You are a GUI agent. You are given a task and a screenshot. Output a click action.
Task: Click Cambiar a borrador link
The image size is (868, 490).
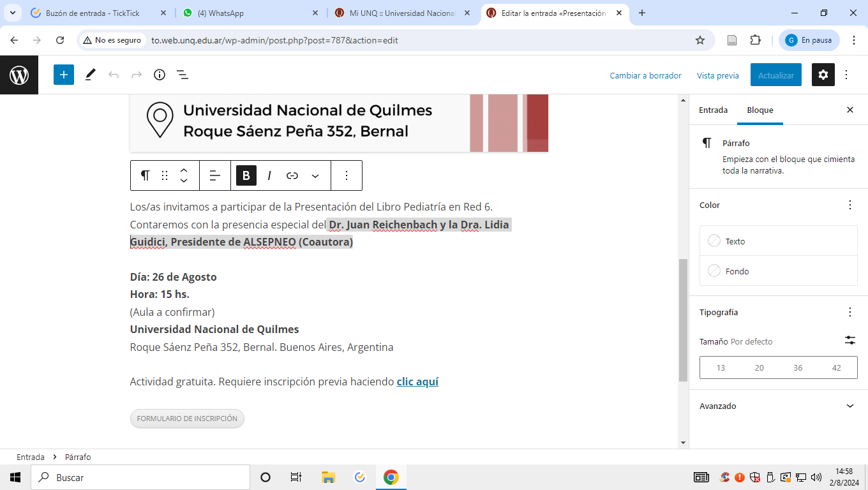pyautogui.click(x=645, y=75)
